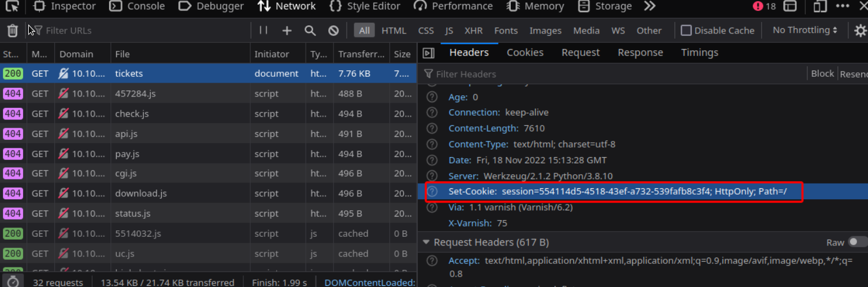Open the search magnifier icon
868x287 pixels.
(x=310, y=31)
